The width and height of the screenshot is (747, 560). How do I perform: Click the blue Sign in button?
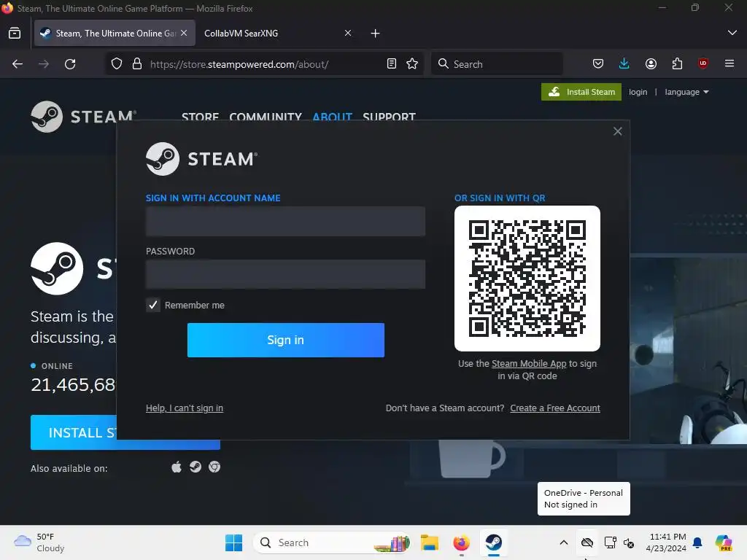[285, 340]
